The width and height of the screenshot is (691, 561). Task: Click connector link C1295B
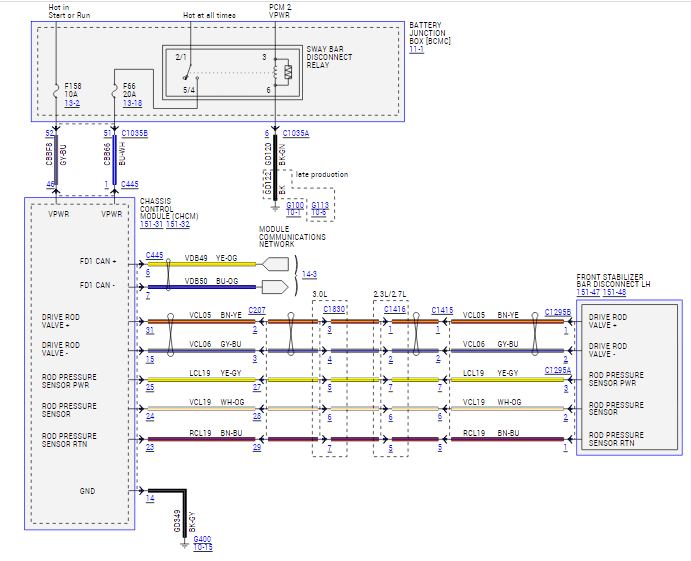tap(557, 312)
